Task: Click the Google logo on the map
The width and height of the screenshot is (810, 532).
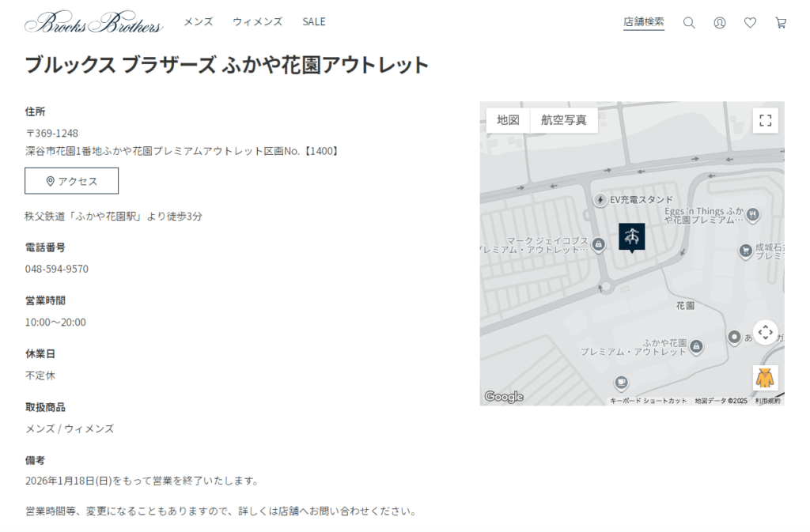Action: [504, 397]
